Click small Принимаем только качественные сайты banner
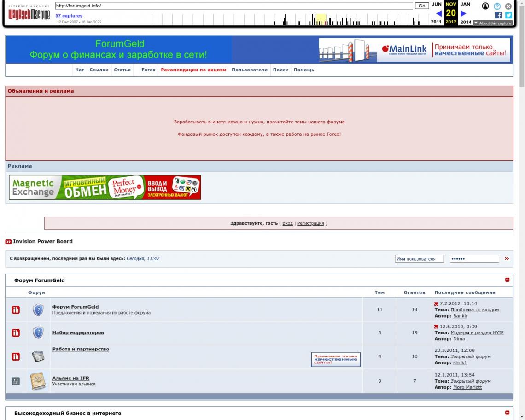The height and width of the screenshot is (420, 525). [336, 359]
